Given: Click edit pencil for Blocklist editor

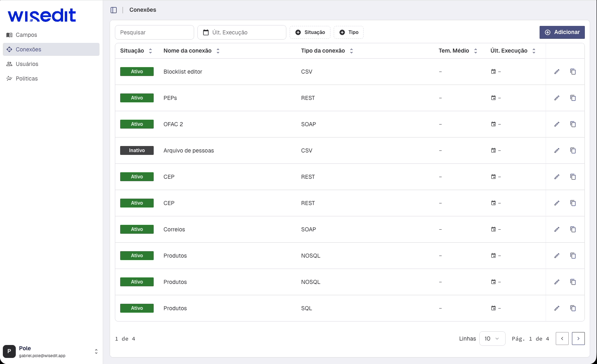Looking at the screenshot, I should tap(557, 72).
